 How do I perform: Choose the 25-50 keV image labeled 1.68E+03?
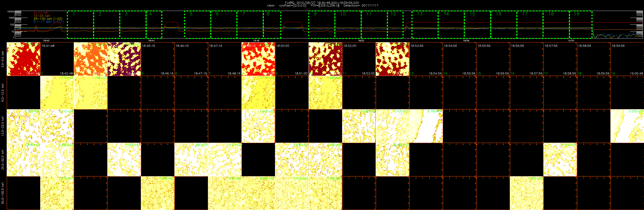pos(191,160)
